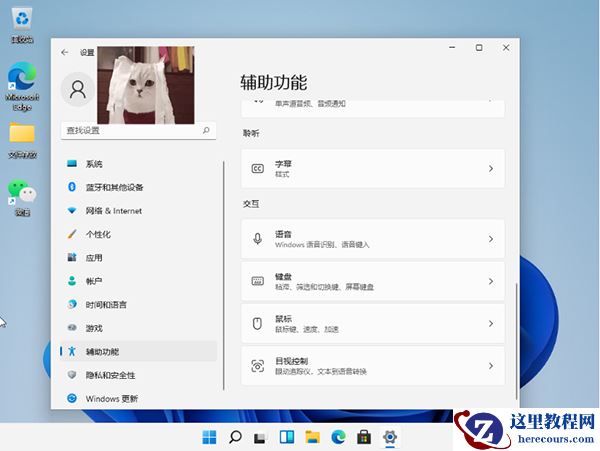Expand the 键盘 row chevron

491,282
